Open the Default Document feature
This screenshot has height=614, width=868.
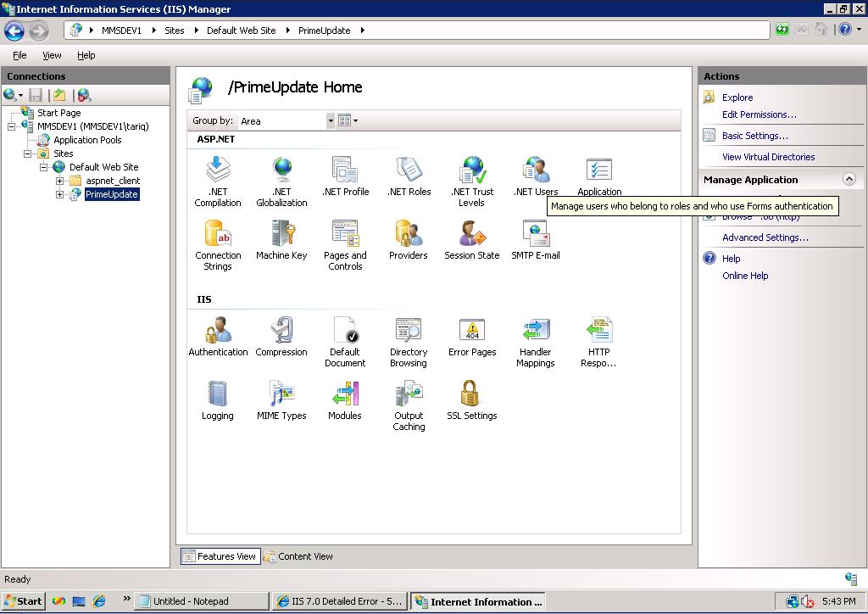coord(345,342)
